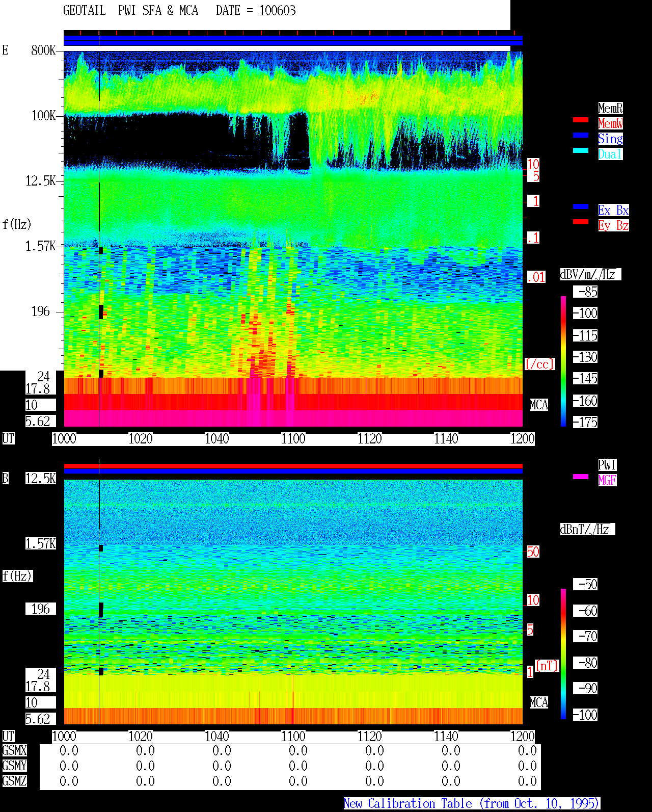Click the -175 colorbar value
Image resolution: width=652 pixels, height=812 pixels.
[585, 423]
